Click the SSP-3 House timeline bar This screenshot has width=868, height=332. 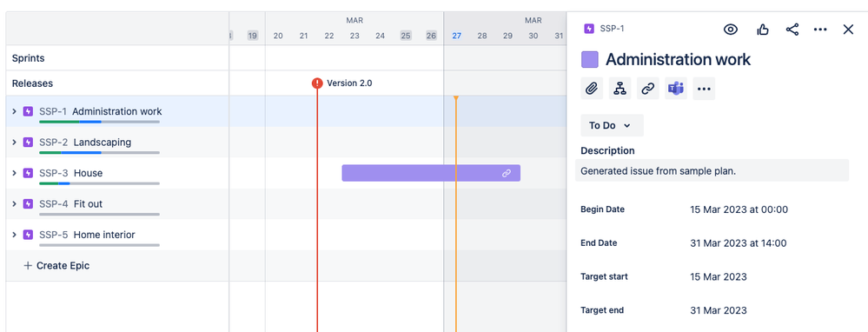click(x=431, y=173)
